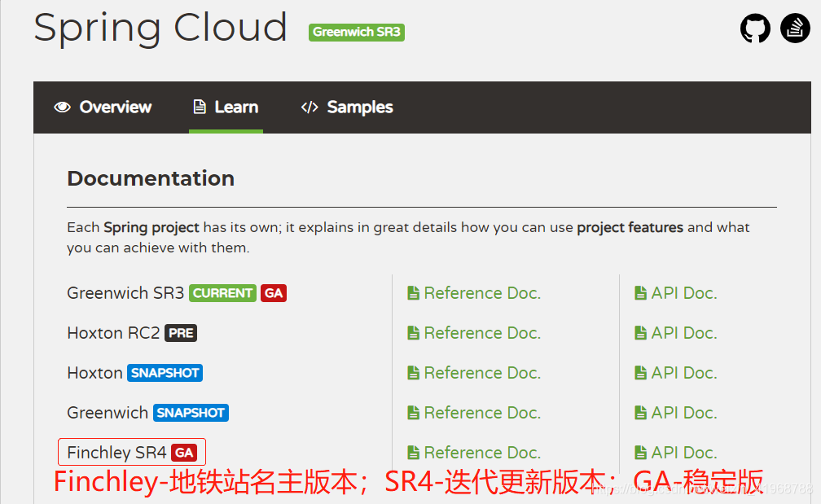Image resolution: width=821 pixels, height=504 pixels.
Task: Click the Overview eye icon
Action: click(x=62, y=107)
